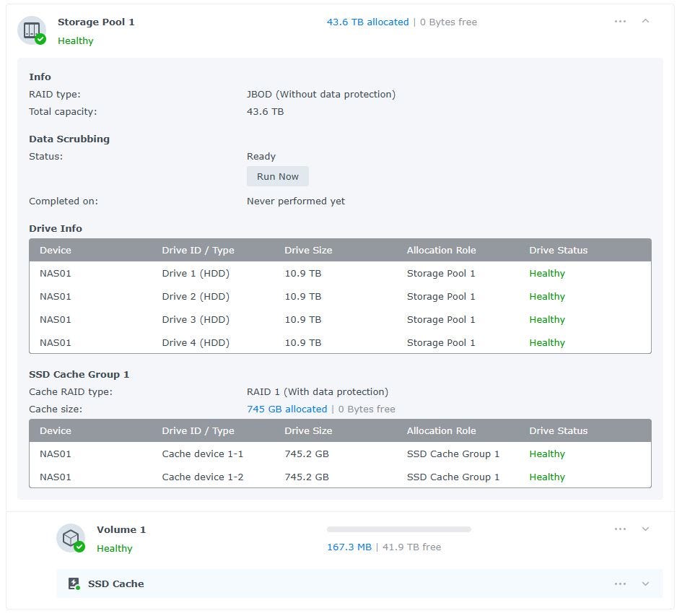The width and height of the screenshot is (682, 616).
Task: Expand the Volume 1 details
Action: coord(645,529)
